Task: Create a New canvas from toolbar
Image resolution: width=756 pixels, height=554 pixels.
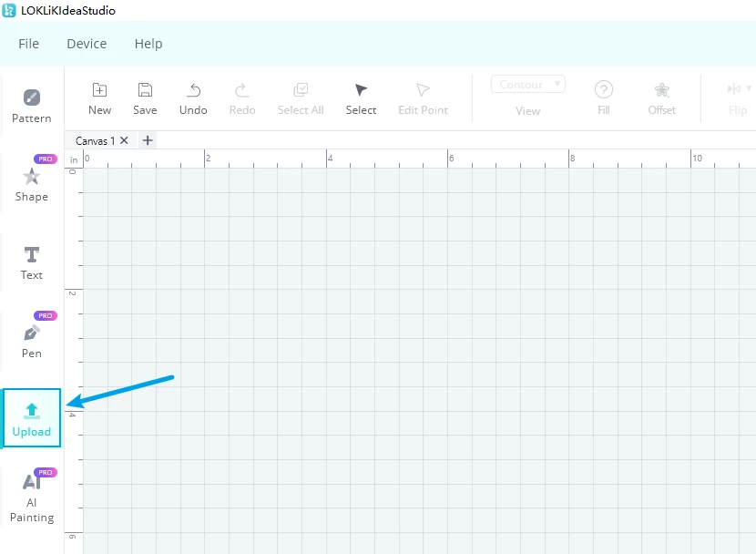Action: tap(100, 98)
